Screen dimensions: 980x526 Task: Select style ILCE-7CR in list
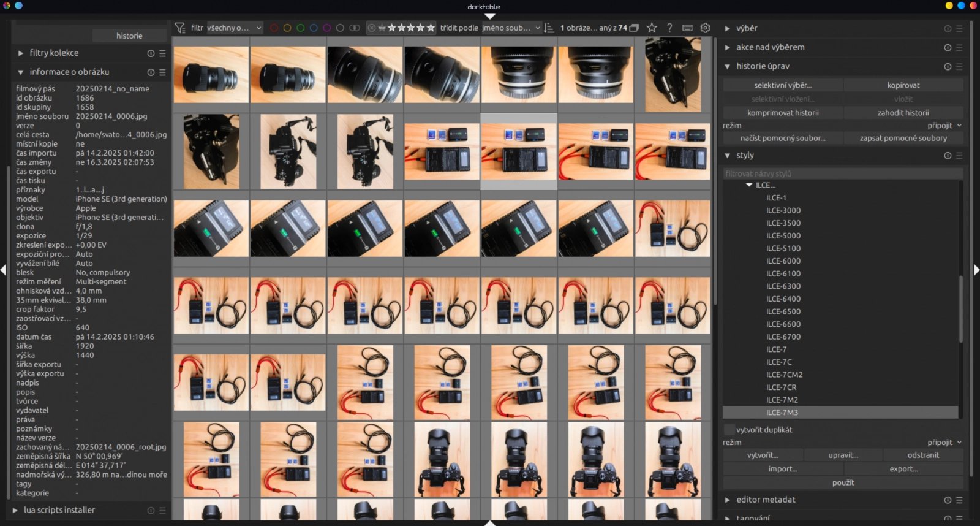(781, 387)
